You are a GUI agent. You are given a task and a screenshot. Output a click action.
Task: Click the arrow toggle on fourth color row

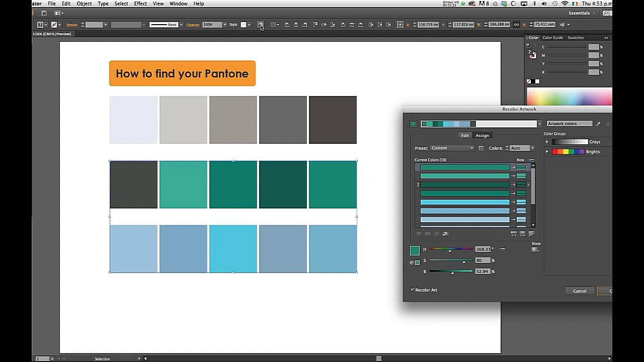click(513, 193)
